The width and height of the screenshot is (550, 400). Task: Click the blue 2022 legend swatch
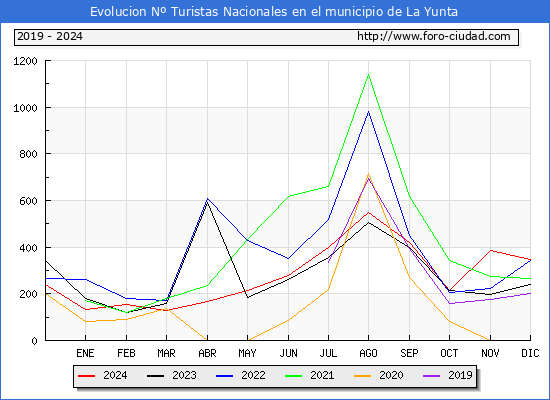(x=224, y=376)
